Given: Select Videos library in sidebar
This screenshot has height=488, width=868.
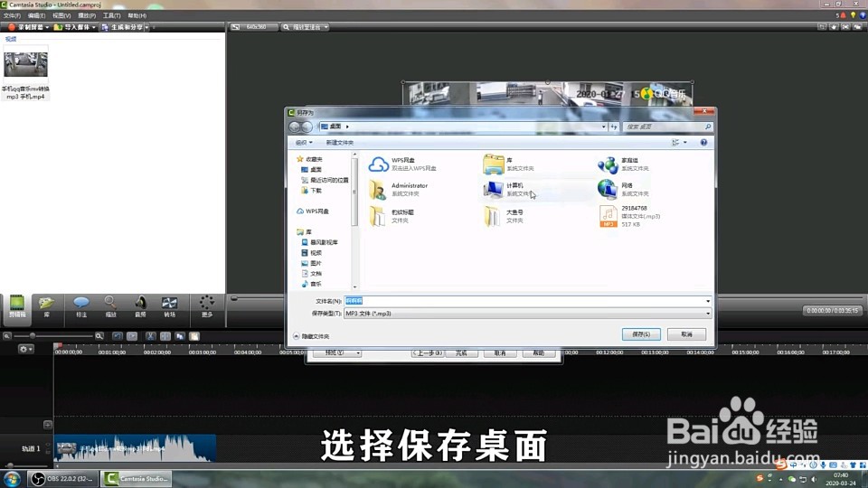Looking at the screenshot, I should click(x=312, y=253).
